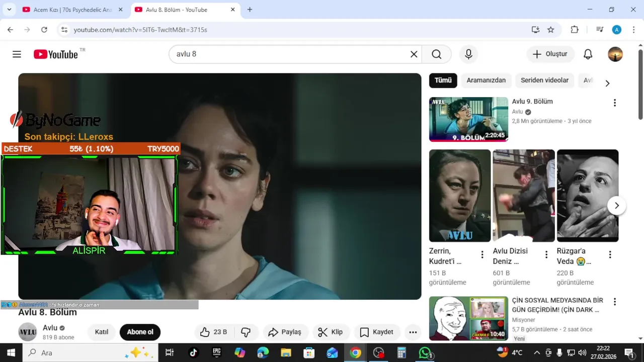Click the Abone ol subscribe button
Screen dimensions: 644x362
(140, 332)
